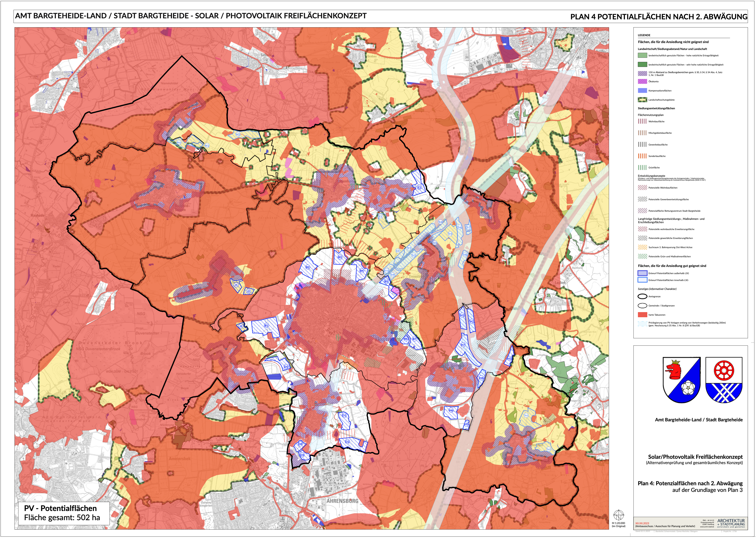Click the AHRENSBURG town label on map
The image size is (756, 538).
click(x=342, y=501)
